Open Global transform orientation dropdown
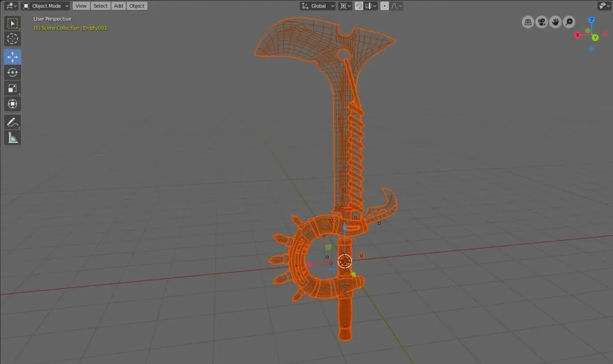613x364 pixels. pos(318,6)
